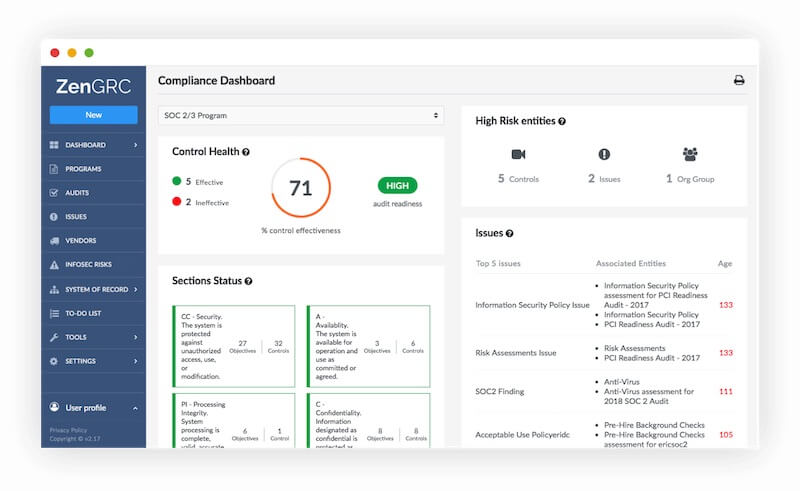
Task: Click the 1 Org Group count
Action: (x=690, y=179)
